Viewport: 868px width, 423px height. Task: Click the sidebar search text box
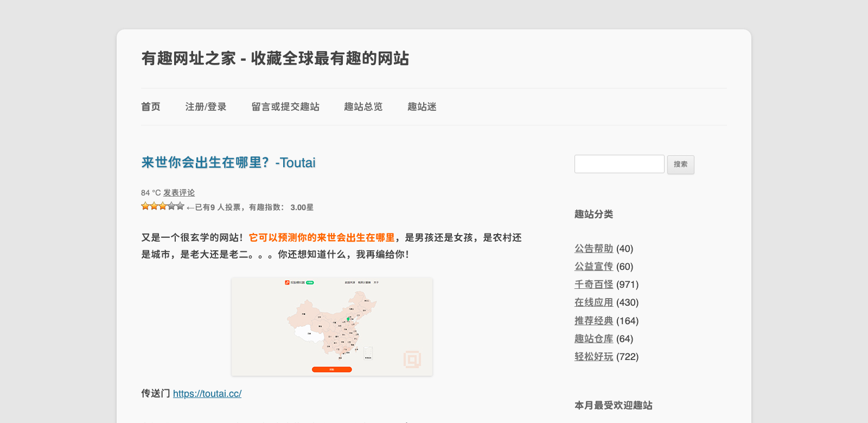619,164
